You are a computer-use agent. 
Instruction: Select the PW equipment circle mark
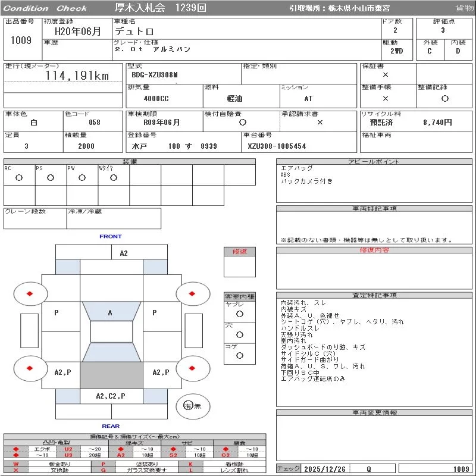point(82,177)
